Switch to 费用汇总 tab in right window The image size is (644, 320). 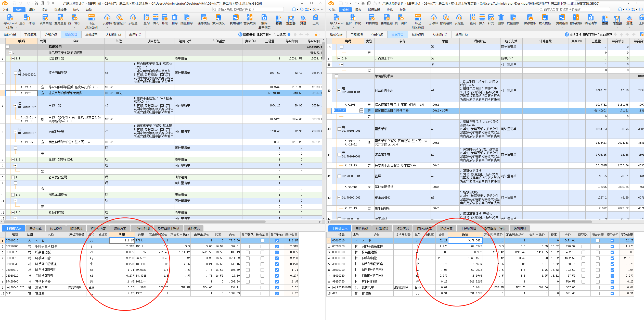pos(462,35)
